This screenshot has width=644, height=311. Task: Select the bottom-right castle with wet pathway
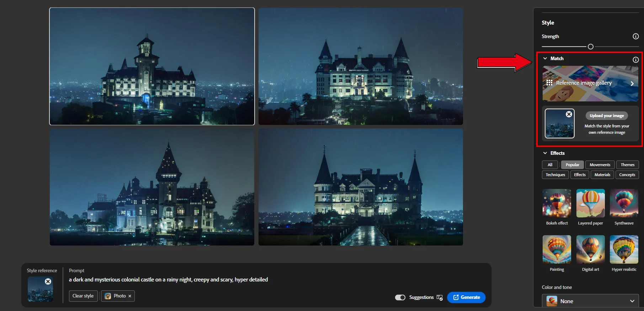pyautogui.click(x=361, y=187)
